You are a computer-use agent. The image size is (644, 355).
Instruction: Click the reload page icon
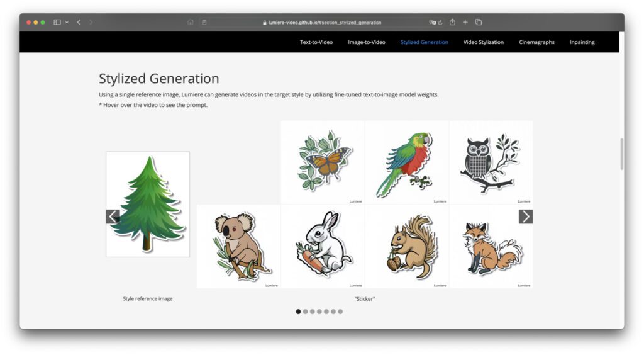(440, 22)
